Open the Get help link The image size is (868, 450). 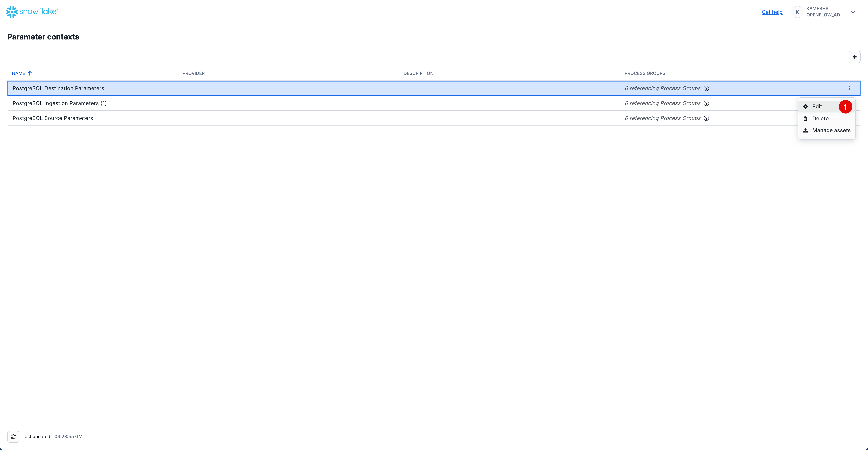click(x=772, y=12)
